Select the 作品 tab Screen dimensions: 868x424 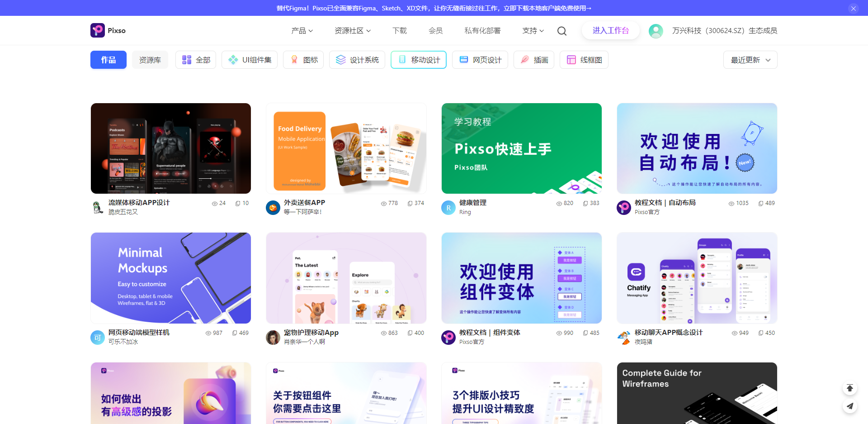click(108, 60)
